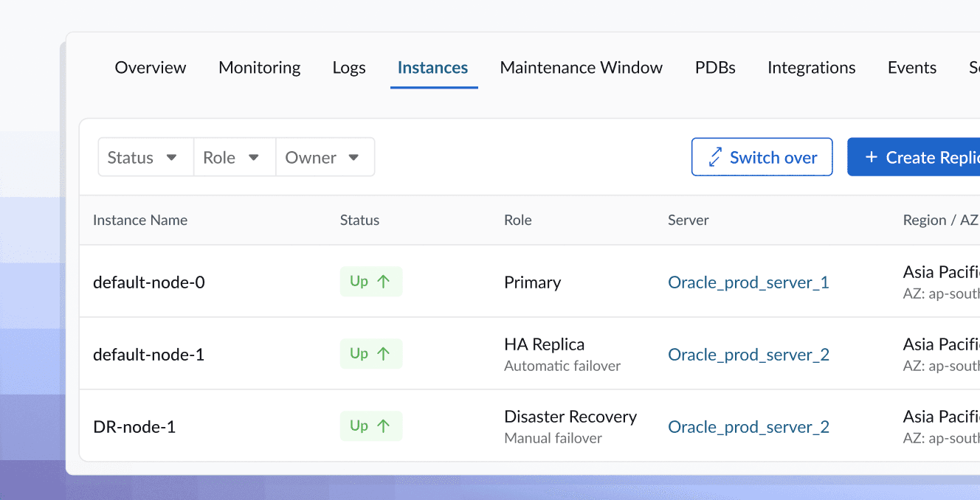Switch to the Monitoring tab
Screen dimensions: 980x500
point(260,68)
